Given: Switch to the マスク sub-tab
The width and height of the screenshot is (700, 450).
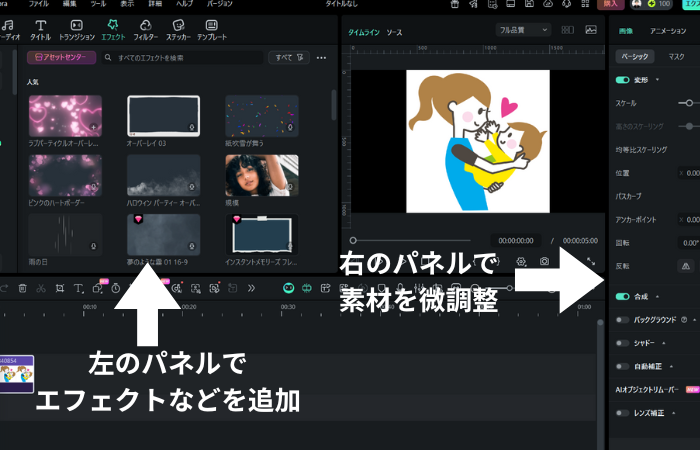Looking at the screenshot, I should click(676, 56).
